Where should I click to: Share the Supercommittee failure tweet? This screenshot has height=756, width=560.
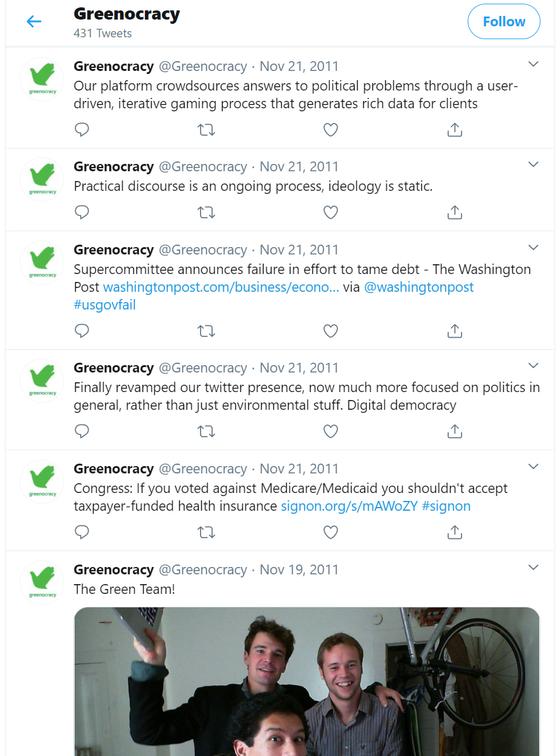(x=454, y=331)
